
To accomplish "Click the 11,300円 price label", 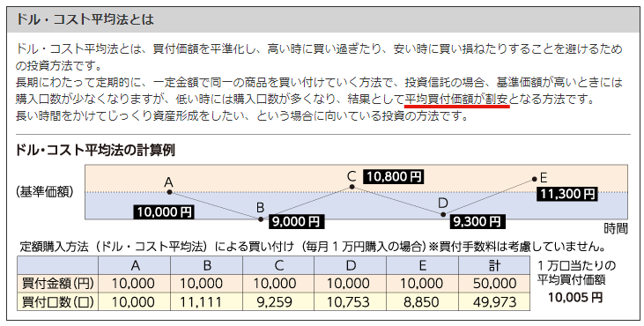I will 567,194.
